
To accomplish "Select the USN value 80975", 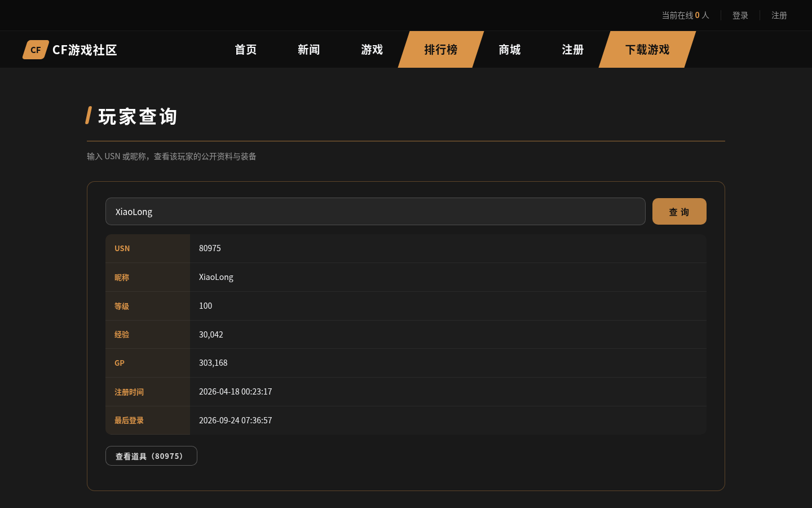I will click(210, 248).
